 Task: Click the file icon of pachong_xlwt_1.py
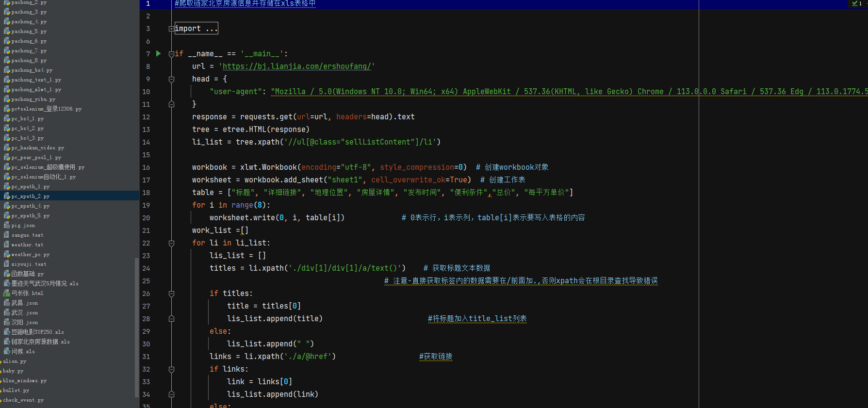click(7, 89)
